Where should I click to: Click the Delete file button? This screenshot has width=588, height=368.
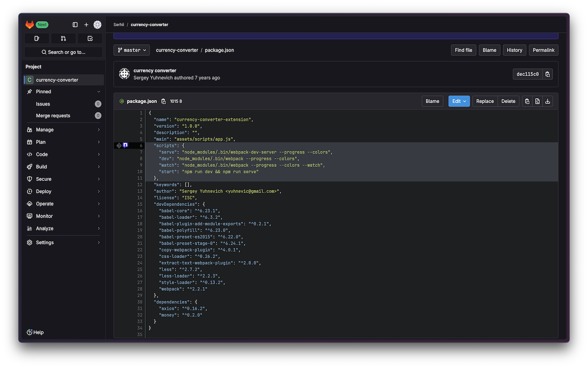pyautogui.click(x=509, y=101)
